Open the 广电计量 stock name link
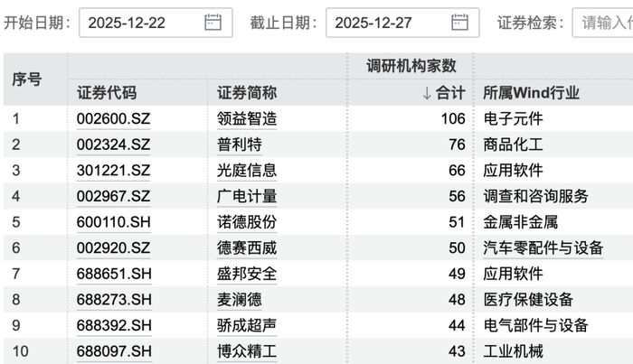Screen dimensions: 633x364 click(247, 196)
